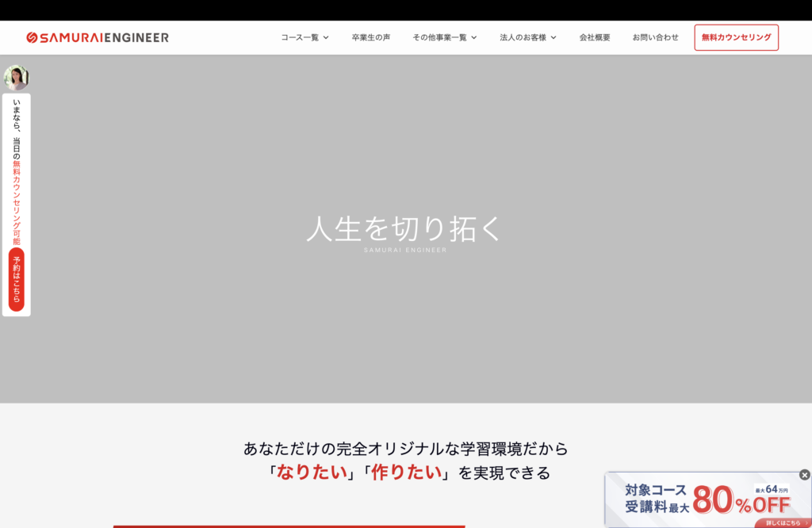The width and height of the screenshot is (812, 528).
Task: Click the red 予約はこちら side button
Action: click(x=17, y=279)
